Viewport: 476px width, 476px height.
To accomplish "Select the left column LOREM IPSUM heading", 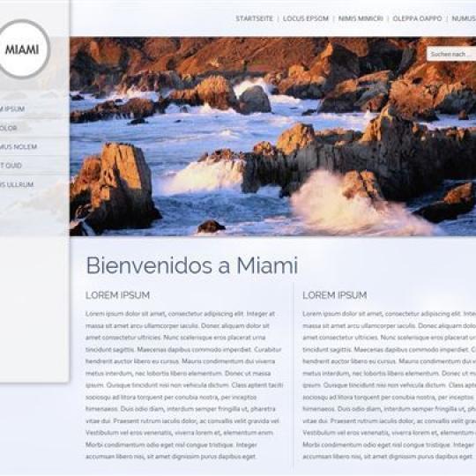I will click(118, 295).
